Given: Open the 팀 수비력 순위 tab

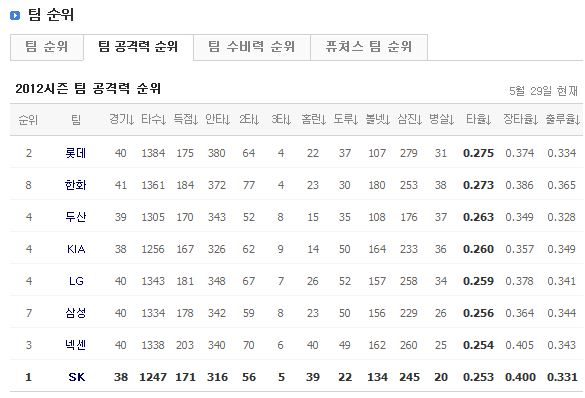Looking at the screenshot, I should 252,47.
